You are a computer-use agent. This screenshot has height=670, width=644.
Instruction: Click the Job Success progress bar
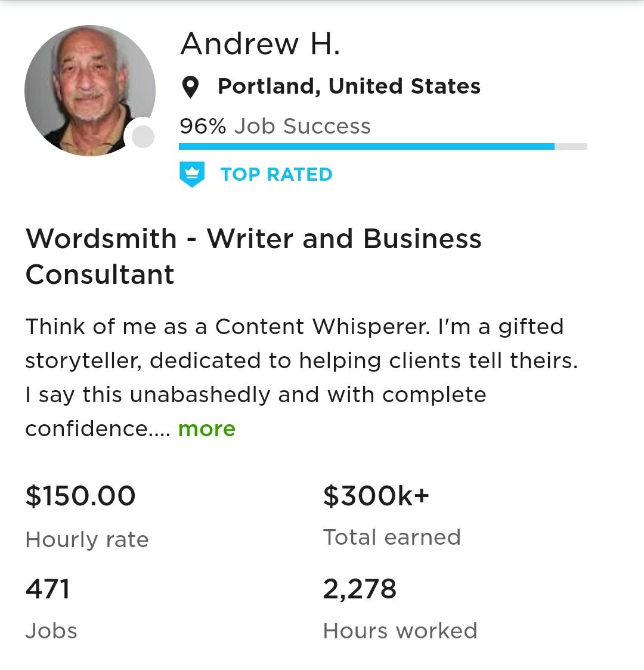tap(383, 146)
